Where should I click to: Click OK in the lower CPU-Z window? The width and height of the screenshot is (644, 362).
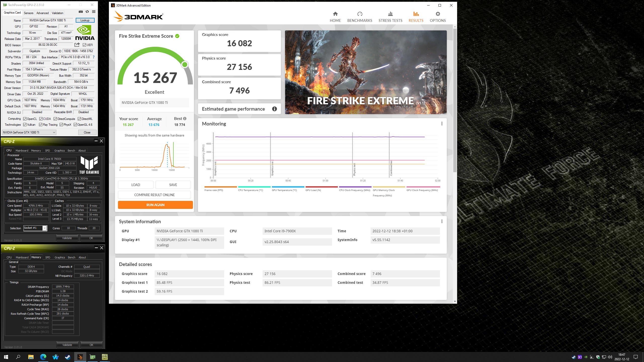(x=91, y=345)
